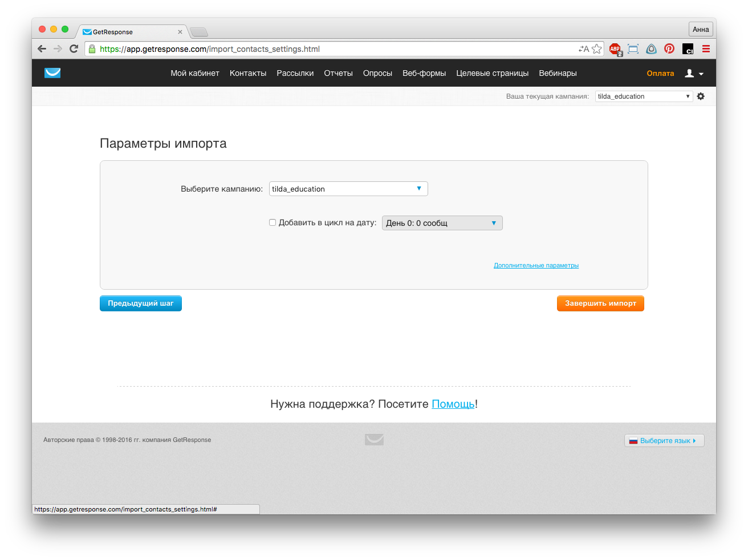This screenshot has width=748, height=560.
Task: Click the GetResponse envelope logo in the navbar
Action: [52, 73]
